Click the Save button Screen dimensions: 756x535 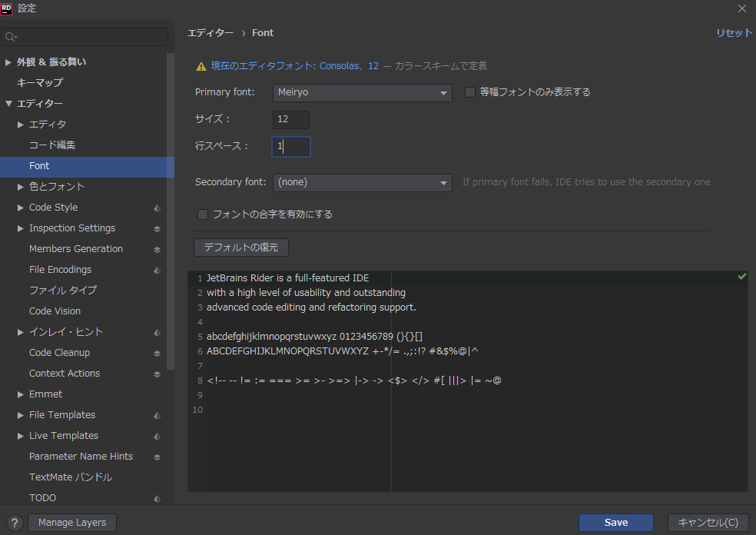click(615, 523)
